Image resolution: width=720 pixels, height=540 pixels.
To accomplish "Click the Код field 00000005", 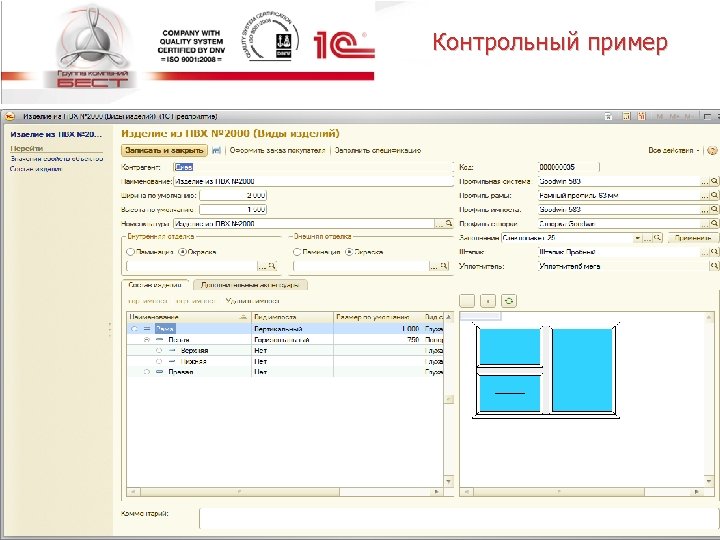I will point(568,167).
